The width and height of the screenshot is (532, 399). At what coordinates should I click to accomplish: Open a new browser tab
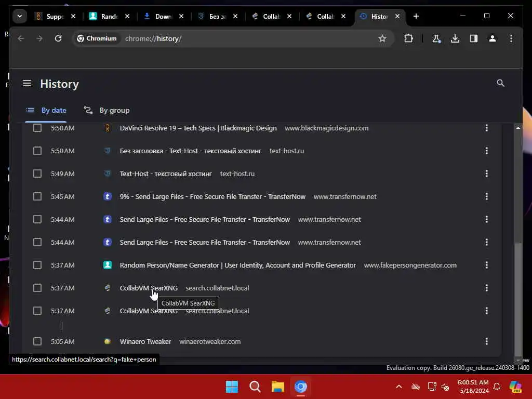tap(416, 16)
